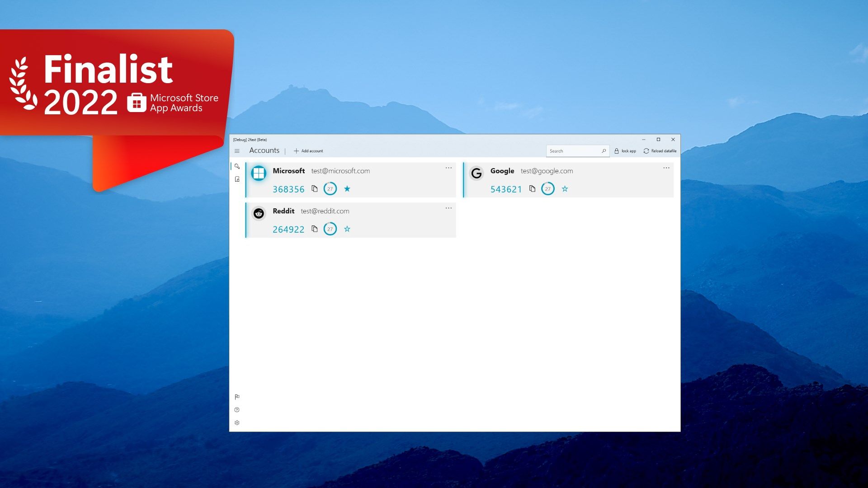The height and width of the screenshot is (488, 868).
Task: Click the Reddit countdown timer circle
Action: (330, 229)
